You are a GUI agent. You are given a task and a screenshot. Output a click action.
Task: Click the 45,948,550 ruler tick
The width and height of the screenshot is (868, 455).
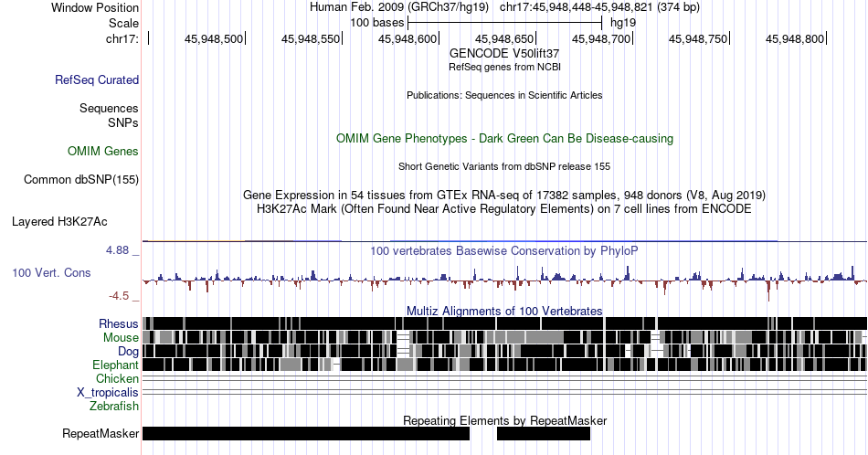pyautogui.click(x=312, y=38)
